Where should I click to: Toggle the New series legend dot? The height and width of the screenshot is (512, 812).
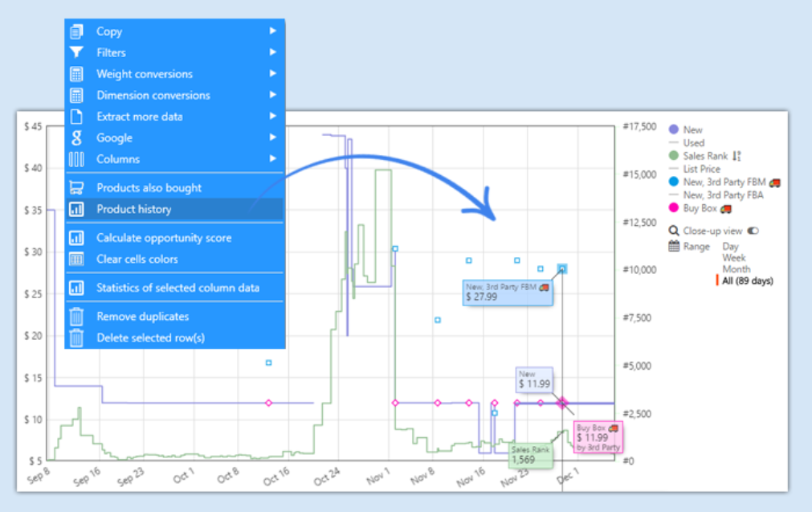coord(674,129)
